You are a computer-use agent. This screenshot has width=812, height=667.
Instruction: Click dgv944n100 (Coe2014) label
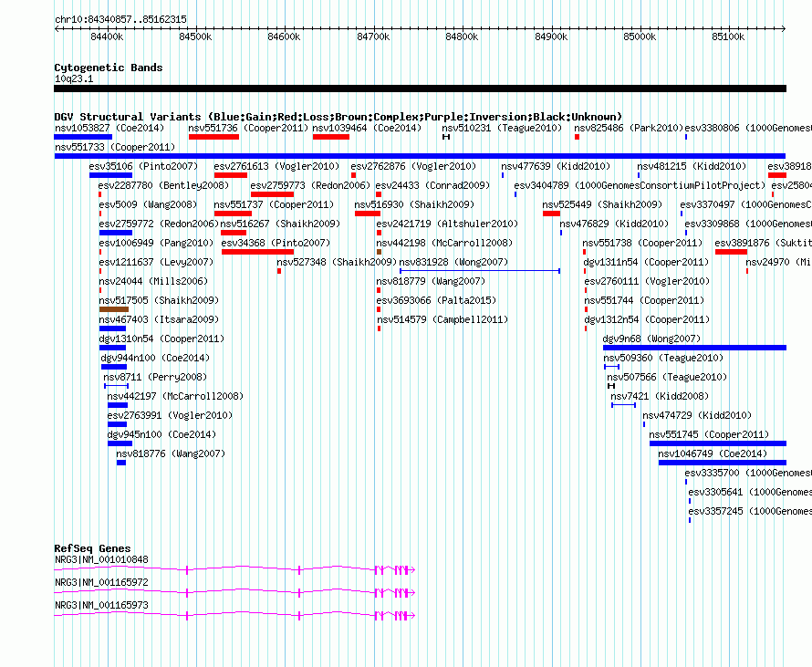pyautogui.click(x=155, y=358)
